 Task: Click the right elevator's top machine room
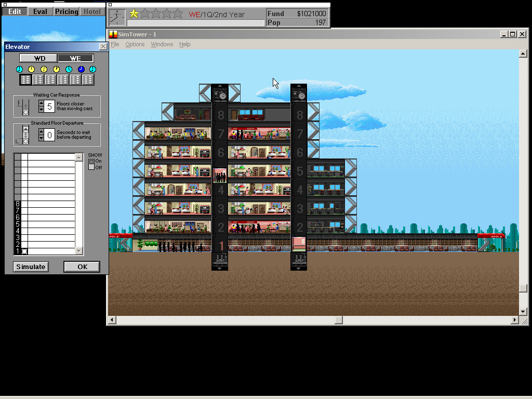(x=299, y=93)
